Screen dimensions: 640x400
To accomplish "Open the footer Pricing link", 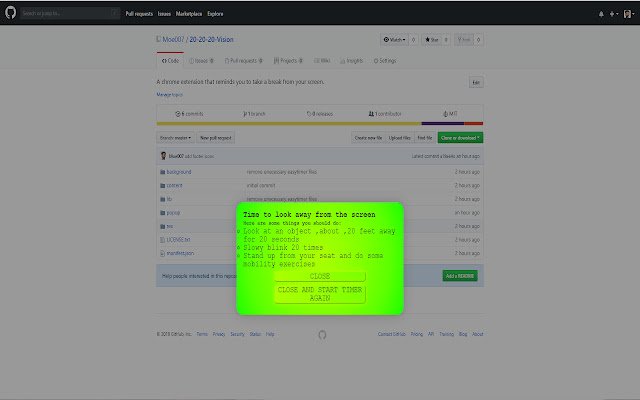I will coord(417,334).
